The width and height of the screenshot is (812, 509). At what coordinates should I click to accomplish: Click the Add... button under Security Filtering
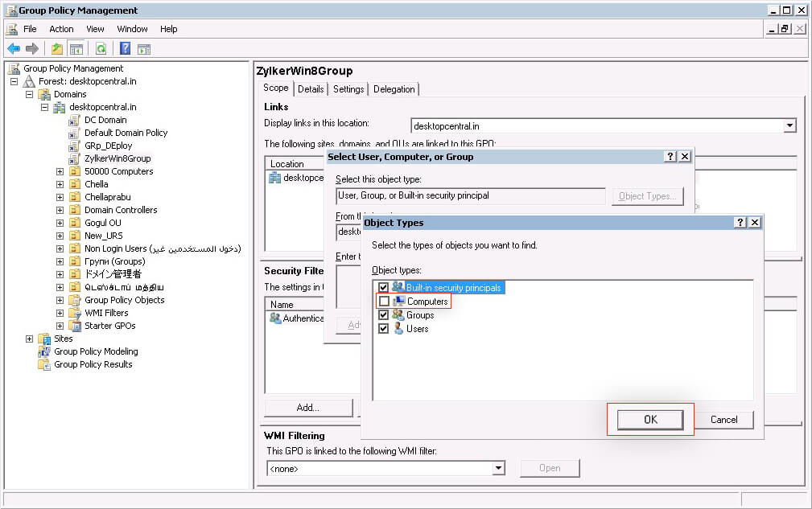308,408
